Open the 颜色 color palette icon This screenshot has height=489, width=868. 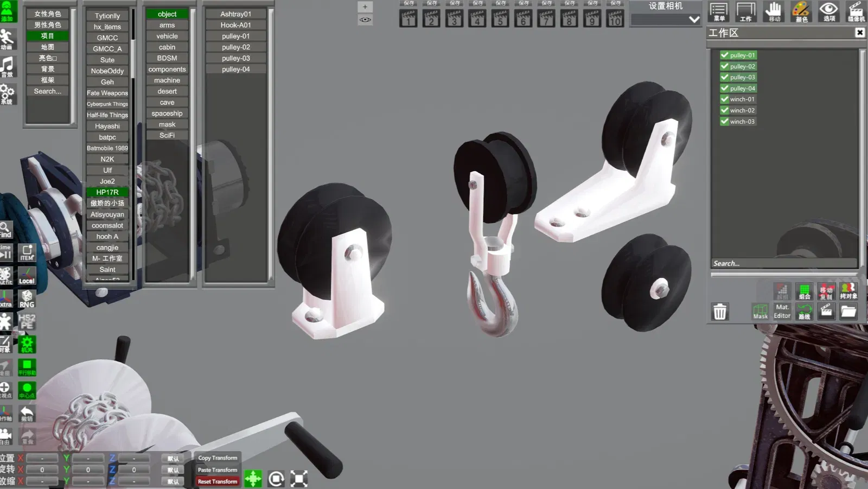point(801,11)
